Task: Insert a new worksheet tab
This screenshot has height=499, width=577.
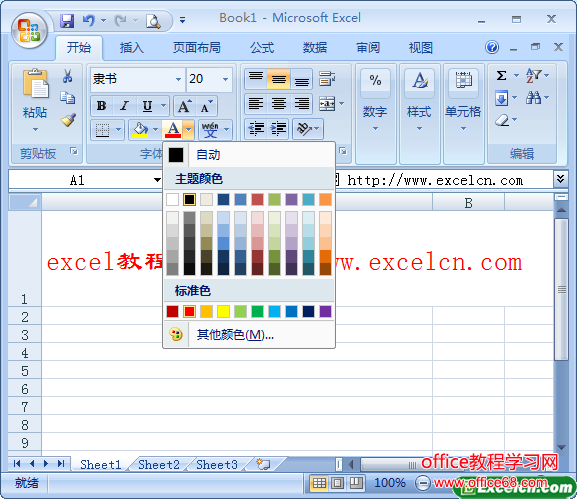Action: 263,464
